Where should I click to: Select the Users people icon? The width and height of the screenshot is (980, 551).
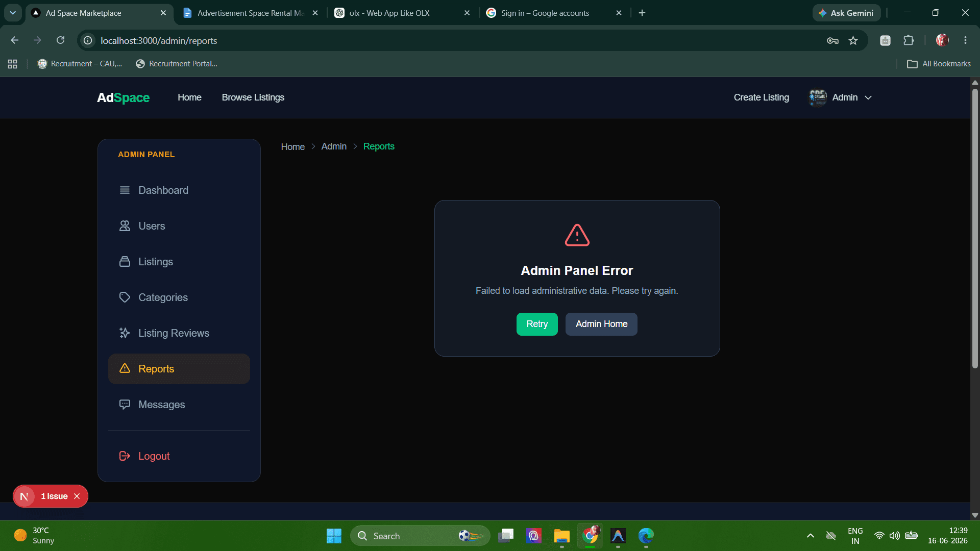(125, 226)
